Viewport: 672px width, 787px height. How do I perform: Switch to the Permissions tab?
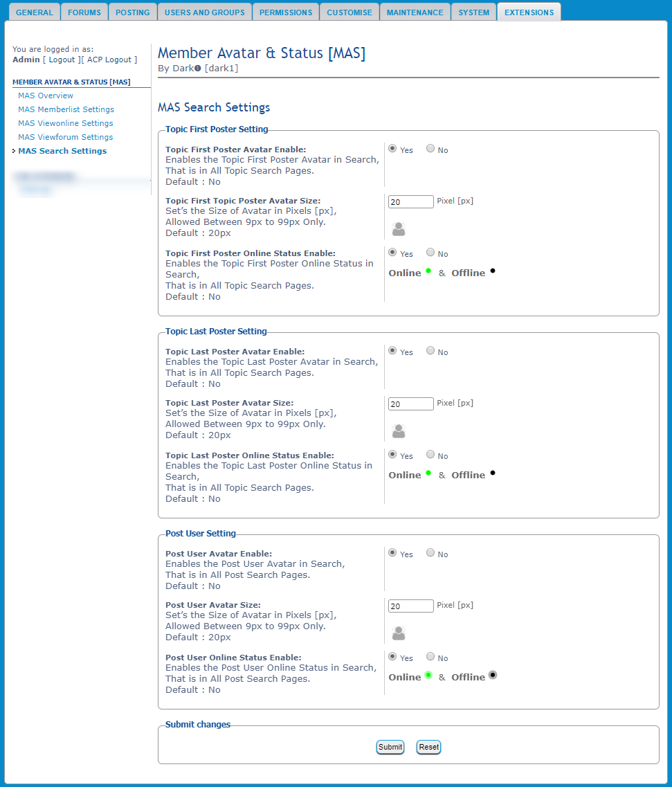pos(286,12)
